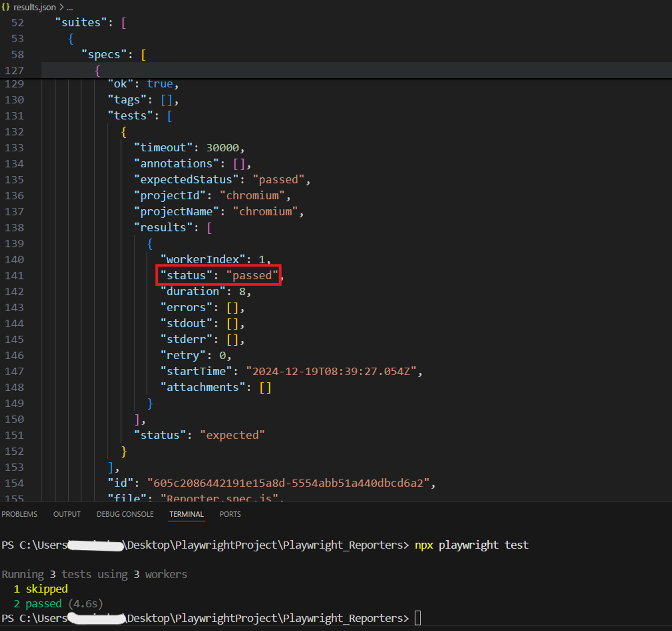Screen dimensions: 672x631
Task: Click the "2 passed" terminal output
Action: point(37,604)
